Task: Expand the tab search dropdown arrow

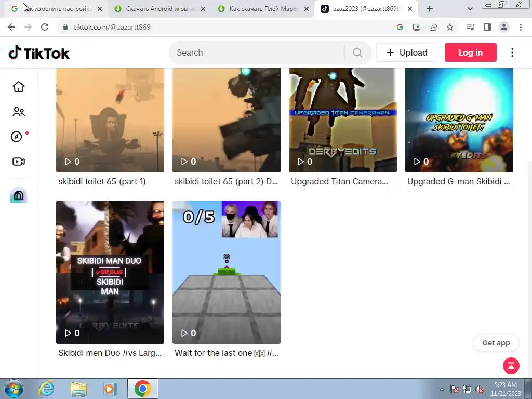Action: (470, 9)
